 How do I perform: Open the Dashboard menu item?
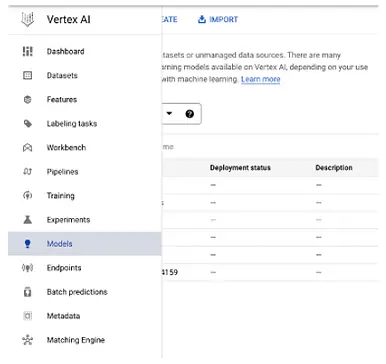coord(85,51)
